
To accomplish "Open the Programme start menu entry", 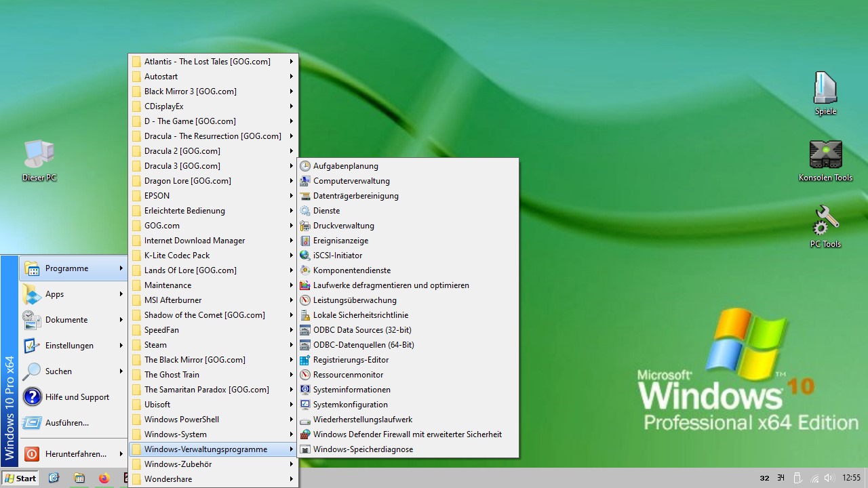I will pyautogui.click(x=73, y=268).
